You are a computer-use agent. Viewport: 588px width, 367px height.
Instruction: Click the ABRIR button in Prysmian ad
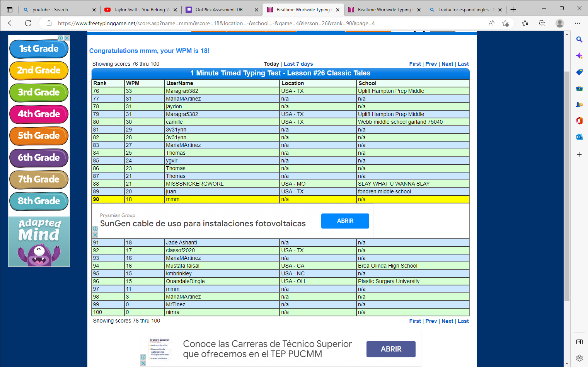click(345, 221)
